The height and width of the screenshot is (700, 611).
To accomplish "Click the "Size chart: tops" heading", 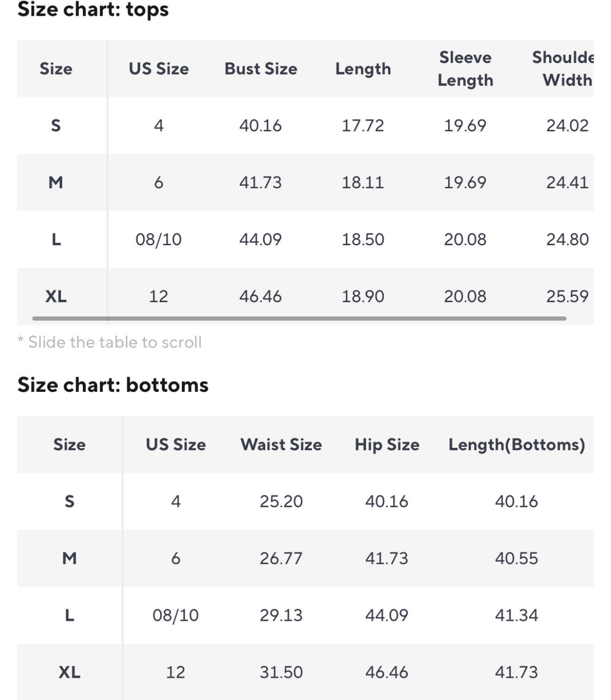I will [x=93, y=9].
